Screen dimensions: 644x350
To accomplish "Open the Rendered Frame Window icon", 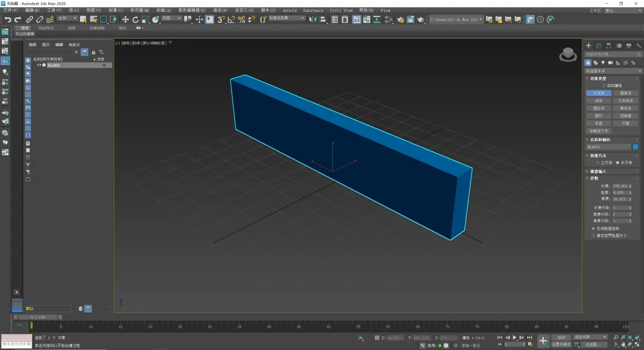I will pos(410,19).
